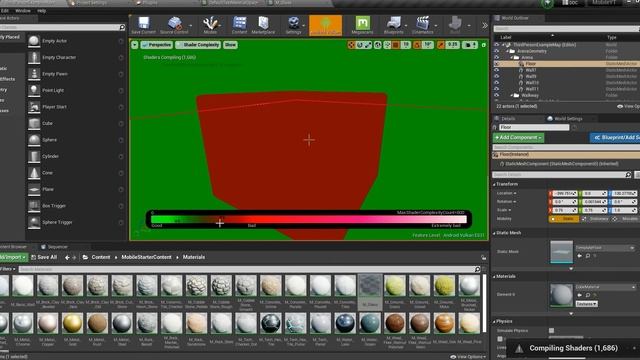
Task: Set mobility to Static
Action: pos(563,219)
